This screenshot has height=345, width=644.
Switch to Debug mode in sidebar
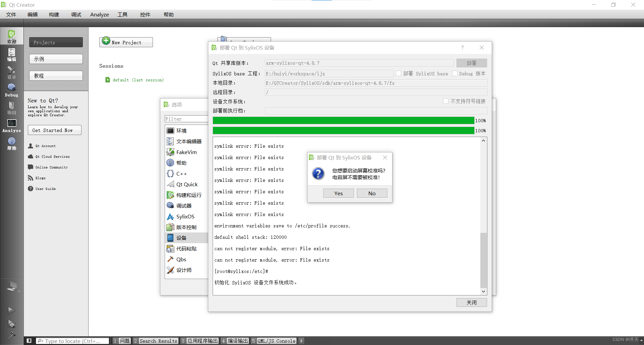(12, 90)
